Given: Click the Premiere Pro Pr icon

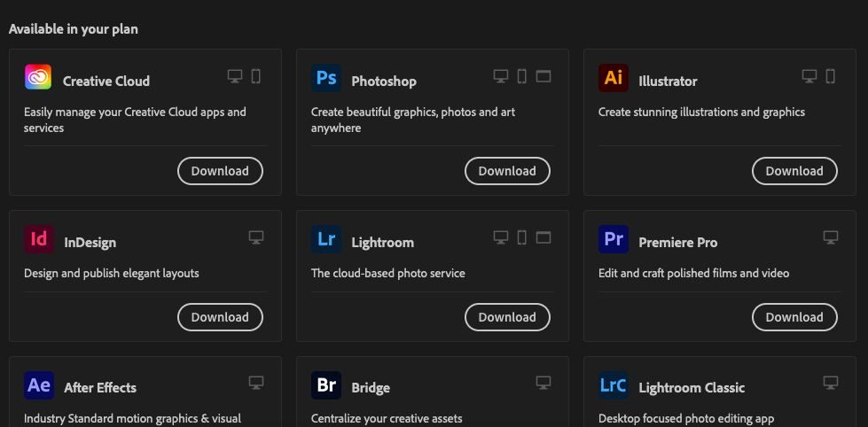Looking at the screenshot, I should [614, 240].
